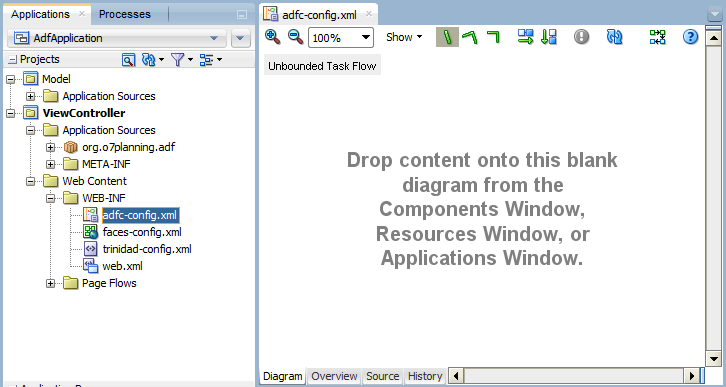Collapse the Projects section
Image resolution: width=726 pixels, height=387 pixels.
tap(13, 60)
